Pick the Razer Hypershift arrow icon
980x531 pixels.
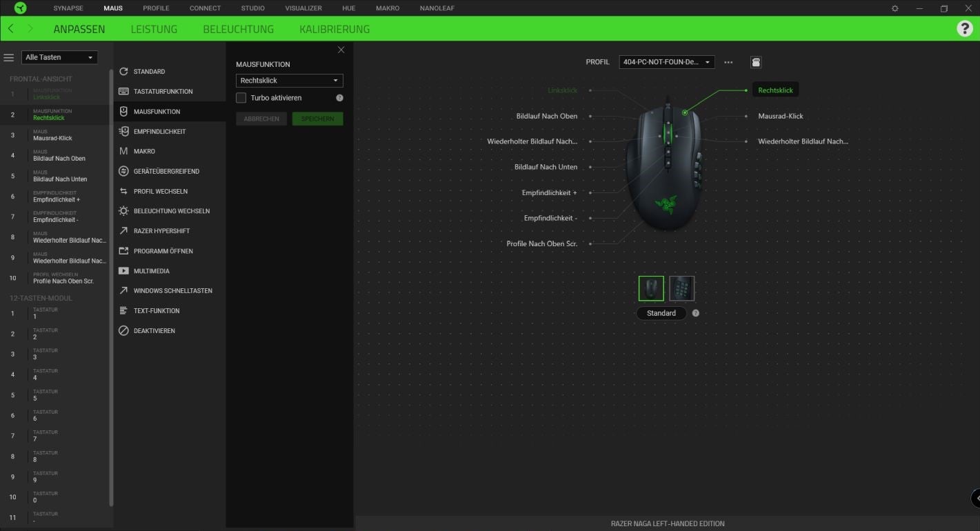click(x=124, y=231)
